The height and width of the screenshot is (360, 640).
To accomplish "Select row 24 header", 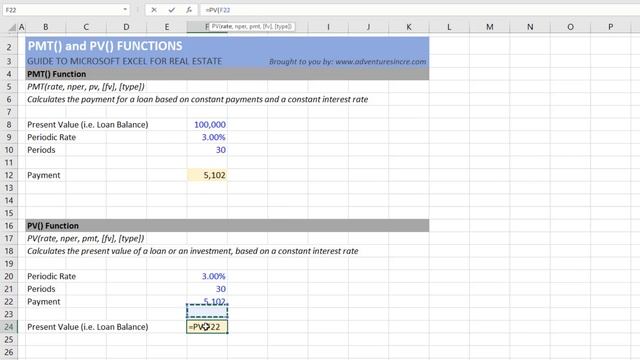I will (9, 327).
